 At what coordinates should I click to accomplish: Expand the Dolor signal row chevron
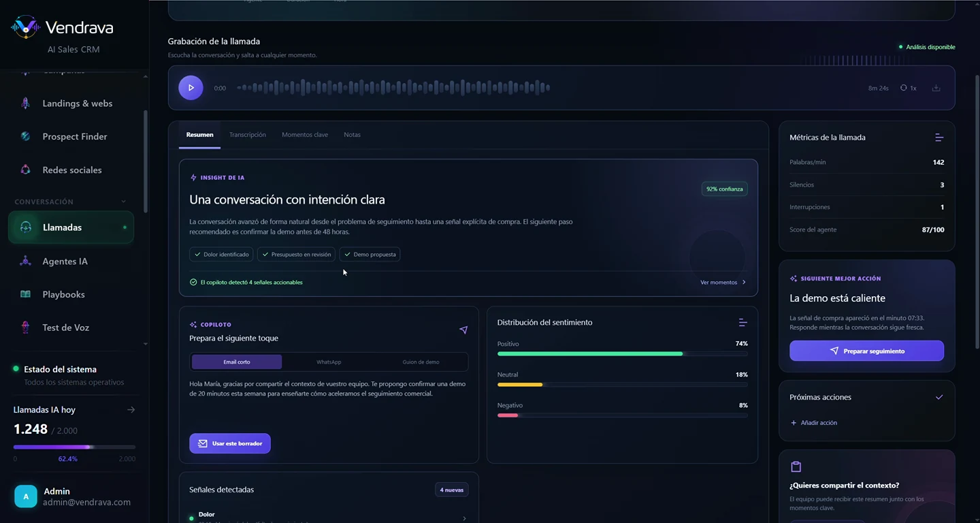tap(464, 518)
